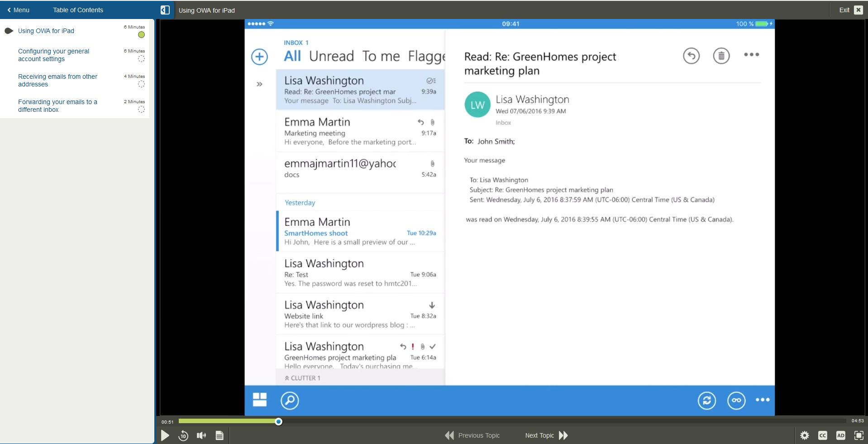Go back using the Menu item
The height and width of the screenshot is (444, 868).
(x=18, y=10)
